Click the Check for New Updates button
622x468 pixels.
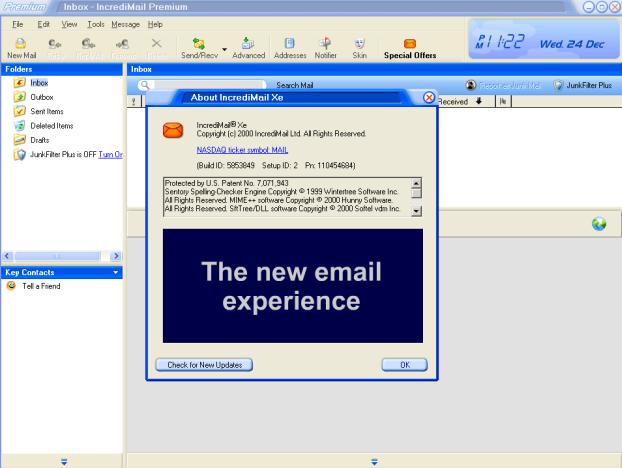[x=204, y=365]
